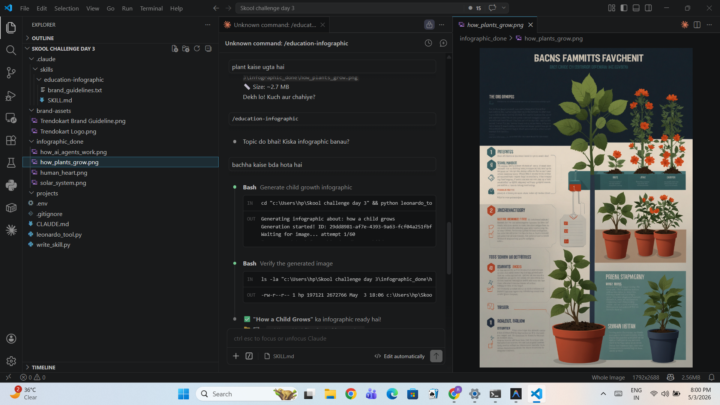This screenshot has width=720, height=405.
Task: Open notifications bell in status bar
Action: point(711,377)
